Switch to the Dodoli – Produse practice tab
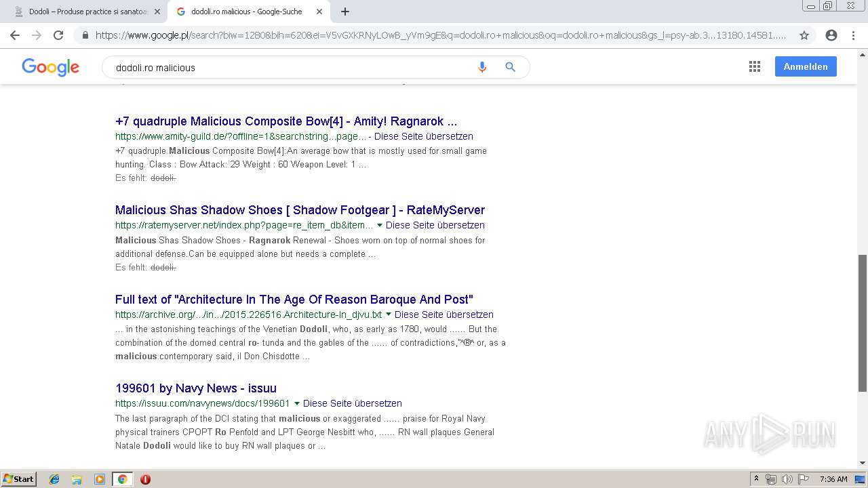Image resolution: width=868 pixels, height=488 pixels. pos(87,12)
